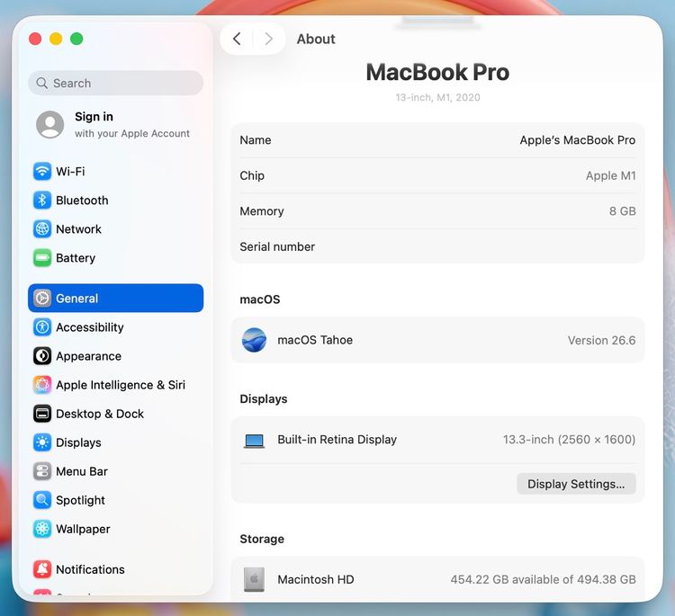The height and width of the screenshot is (616, 675).
Task: Click the Appearance icon
Action: 42,356
